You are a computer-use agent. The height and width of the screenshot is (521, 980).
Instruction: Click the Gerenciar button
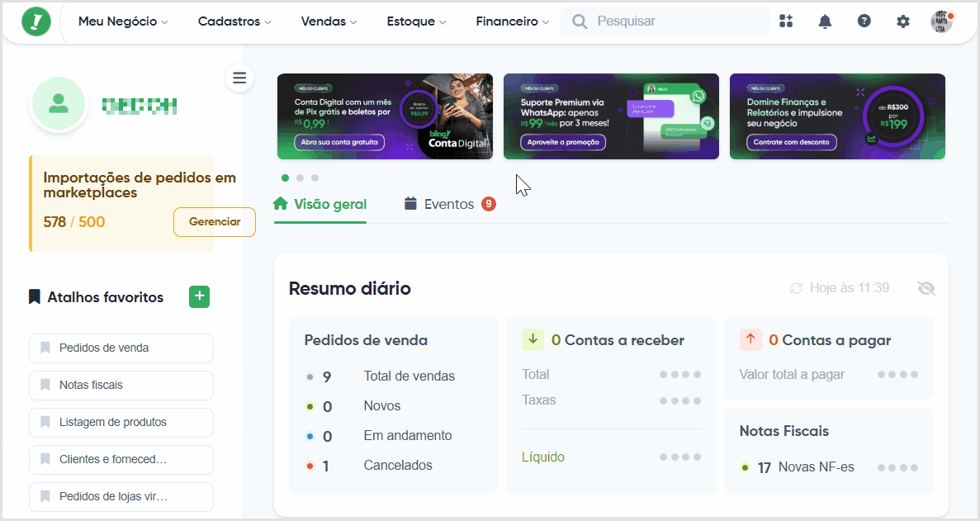[x=215, y=222]
